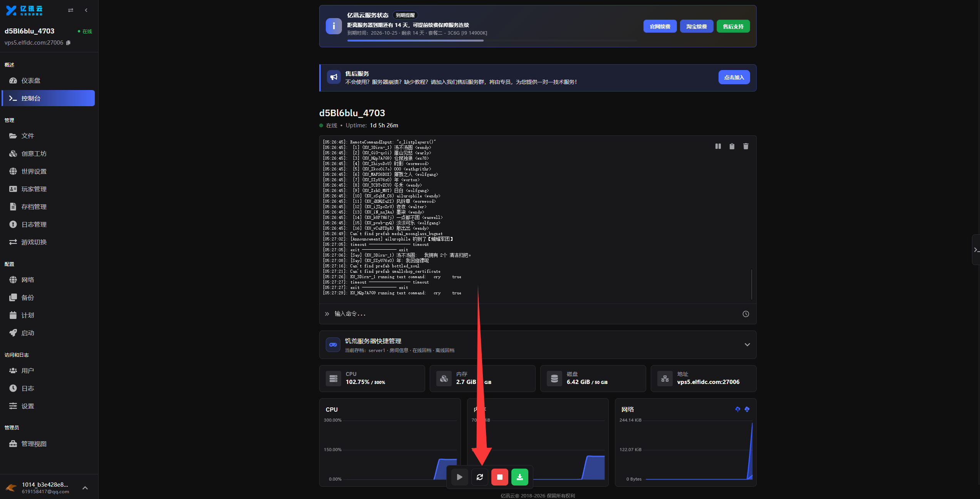Expand the user account menu chevron

click(85, 488)
